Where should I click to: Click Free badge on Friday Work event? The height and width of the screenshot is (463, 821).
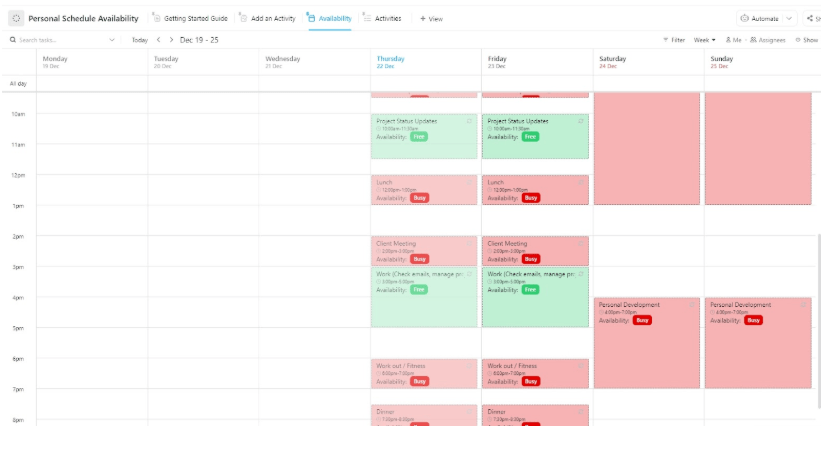pos(530,290)
